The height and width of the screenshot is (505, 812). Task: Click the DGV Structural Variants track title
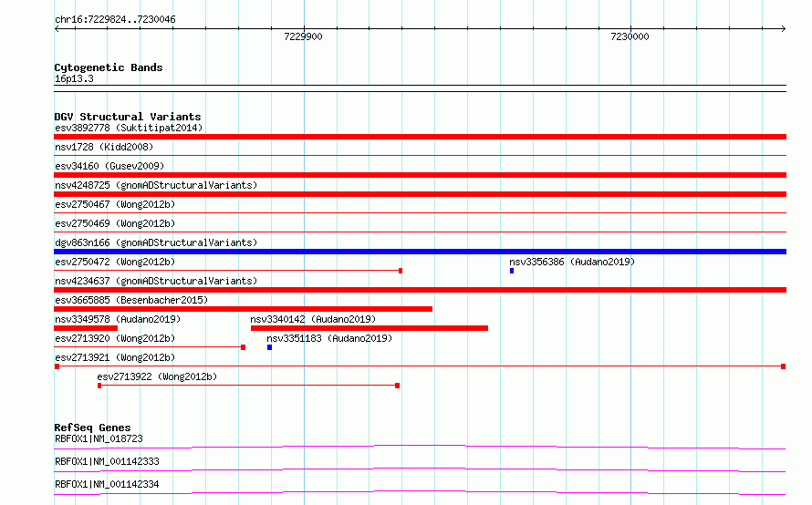128,117
